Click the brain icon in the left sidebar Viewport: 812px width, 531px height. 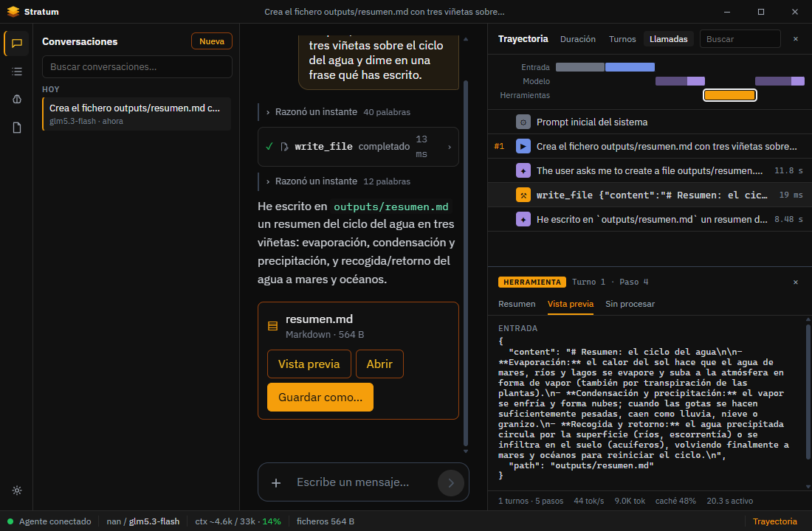(x=16, y=100)
